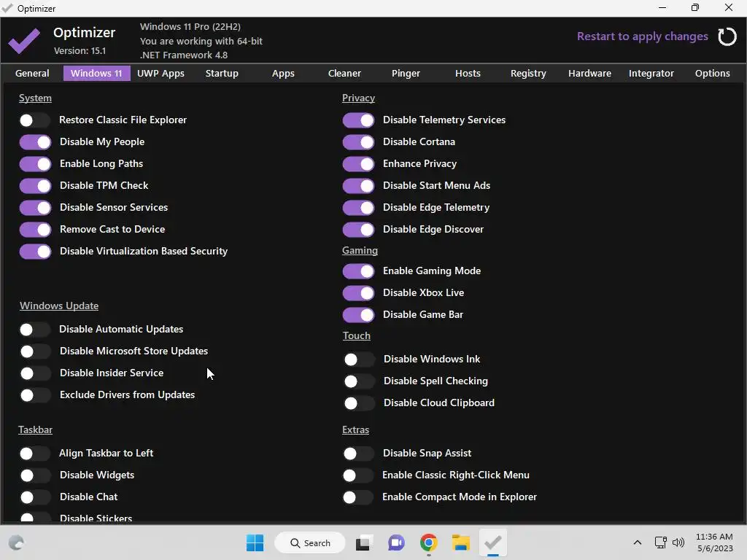Launch the Chat app from taskbar
747x560 pixels.
pos(396,542)
